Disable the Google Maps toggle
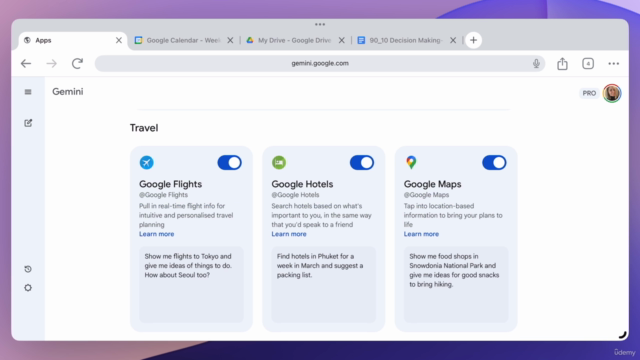 [494, 162]
